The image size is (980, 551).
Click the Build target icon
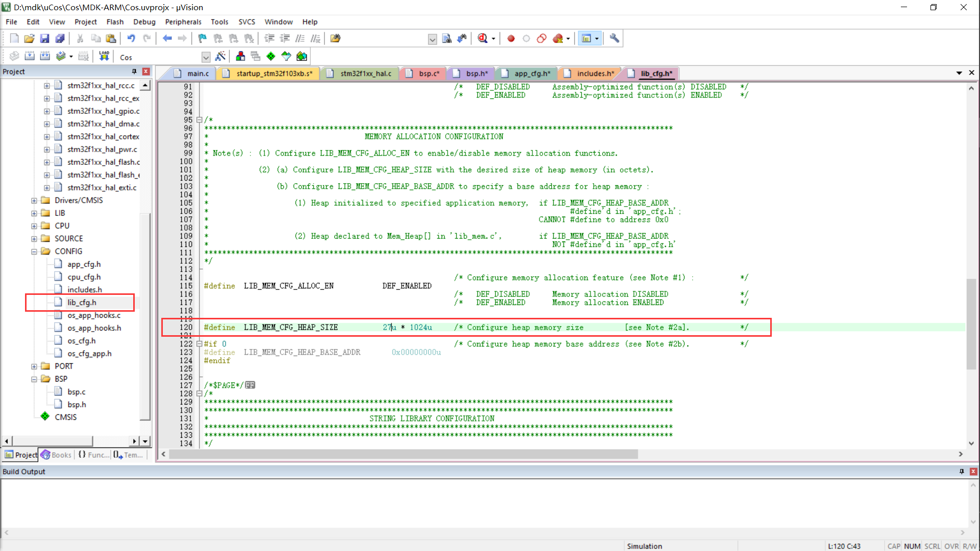click(x=30, y=56)
